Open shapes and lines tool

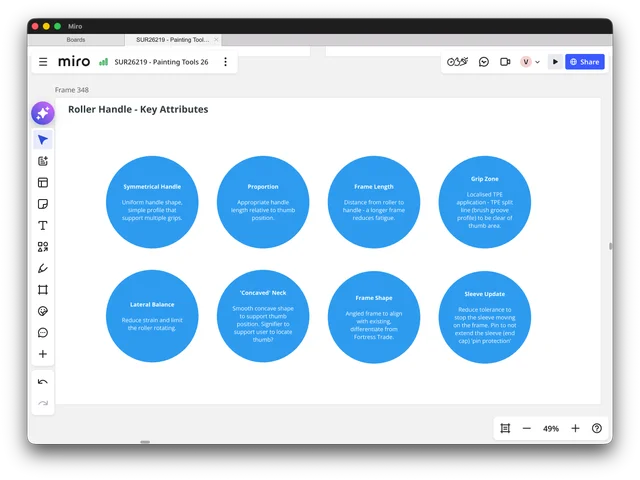(43, 247)
